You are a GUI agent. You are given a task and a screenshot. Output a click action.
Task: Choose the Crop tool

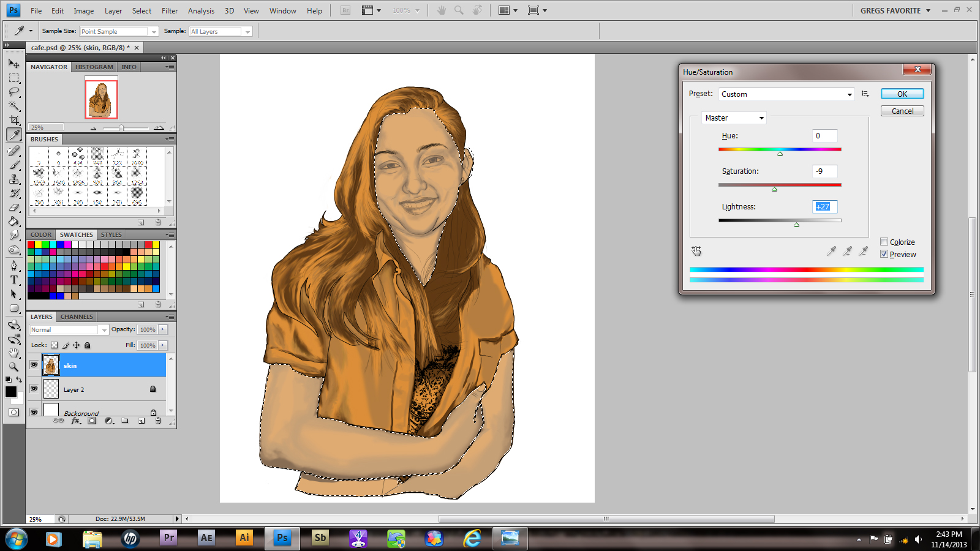[x=13, y=120]
